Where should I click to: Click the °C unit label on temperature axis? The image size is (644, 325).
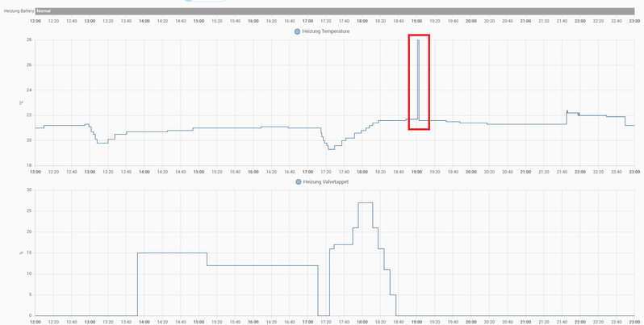tap(22, 103)
